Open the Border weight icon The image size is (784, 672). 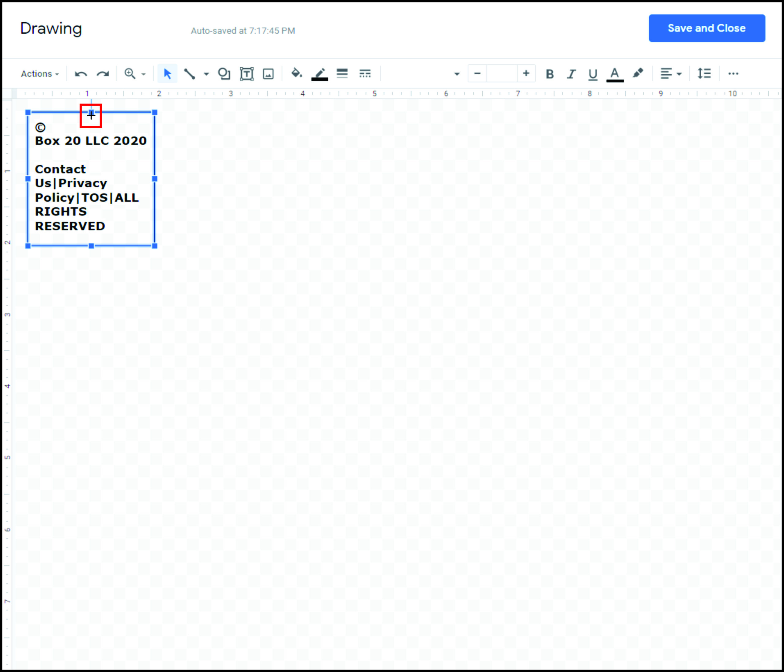342,73
